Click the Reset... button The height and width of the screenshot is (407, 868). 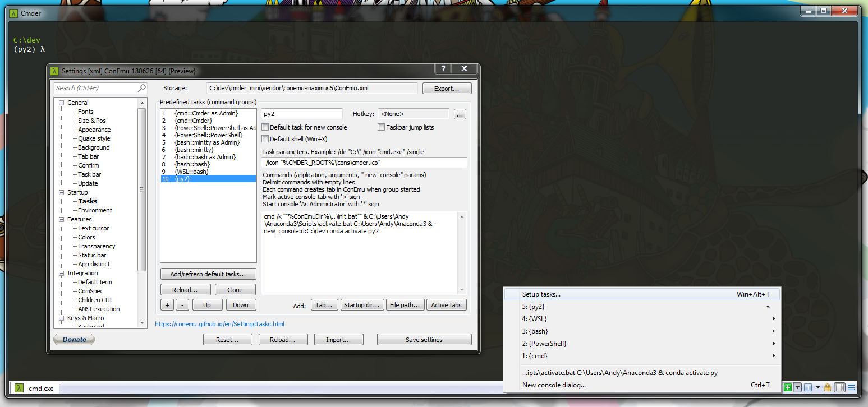click(227, 340)
